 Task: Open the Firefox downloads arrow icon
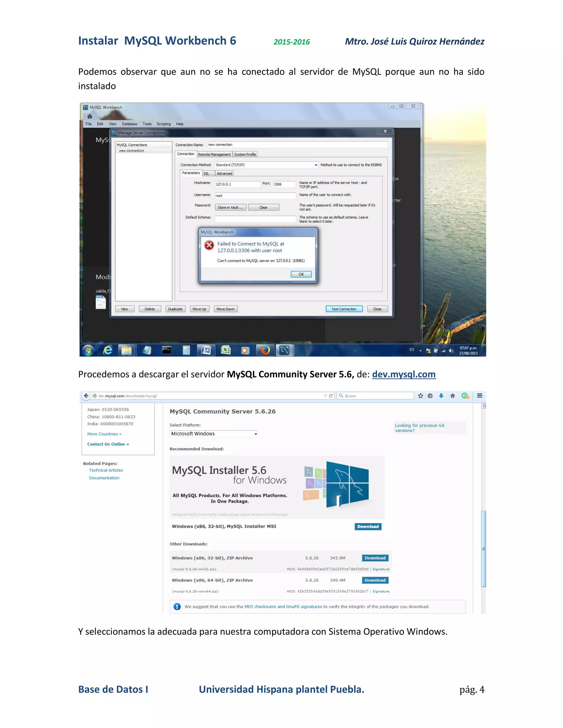441,396
